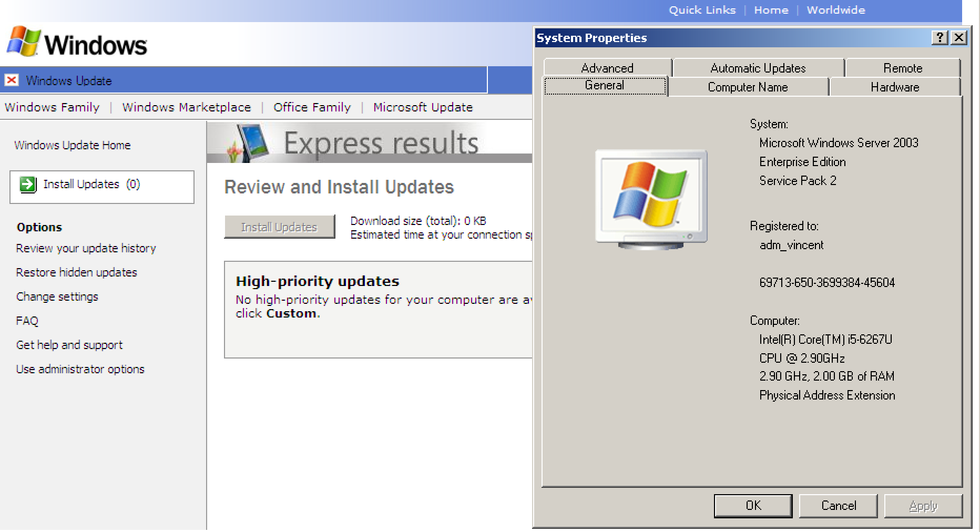Click the green arrow Install Updates icon

click(x=27, y=185)
